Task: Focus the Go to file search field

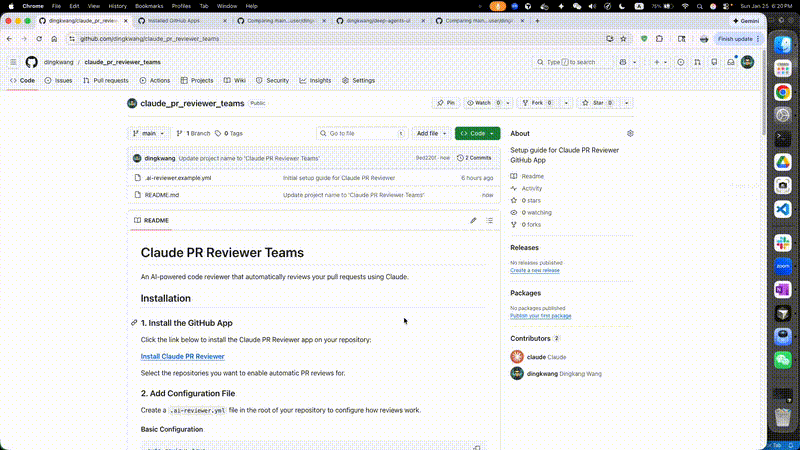Action: click(x=361, y=133)
